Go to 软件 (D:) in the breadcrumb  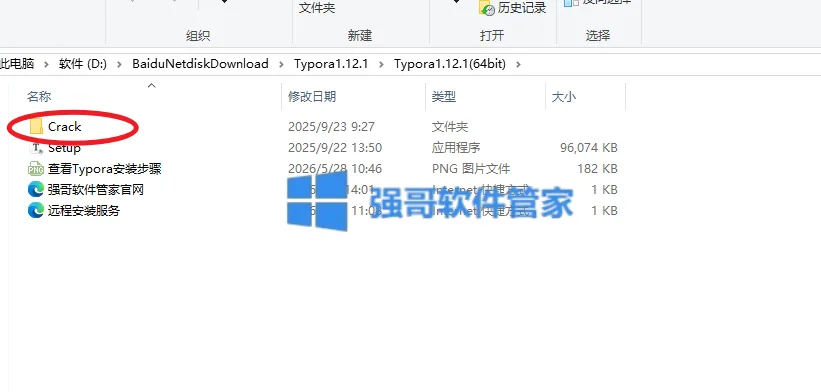[83, 64]
